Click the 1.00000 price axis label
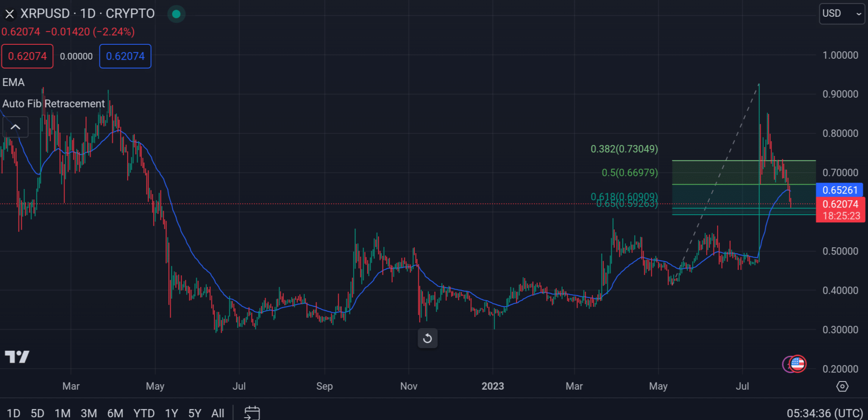The width and height of the screenshot is (868, 420). [x=840, y=55]
